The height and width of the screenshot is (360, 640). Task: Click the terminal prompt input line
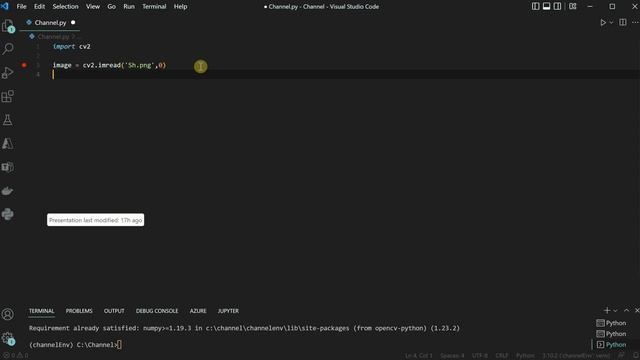pyautogui.click(x=75, y=345)
